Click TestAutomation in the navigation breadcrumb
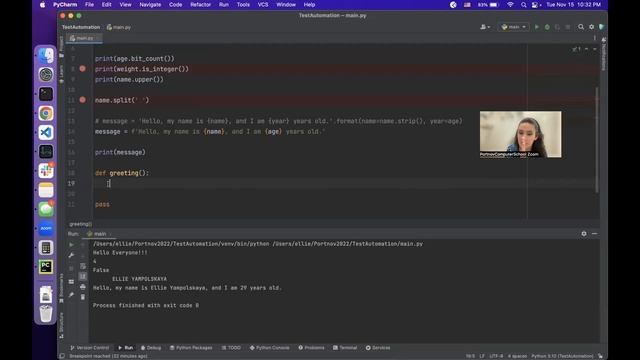Viewport: 640px width, 360px height. pos(81,27)
